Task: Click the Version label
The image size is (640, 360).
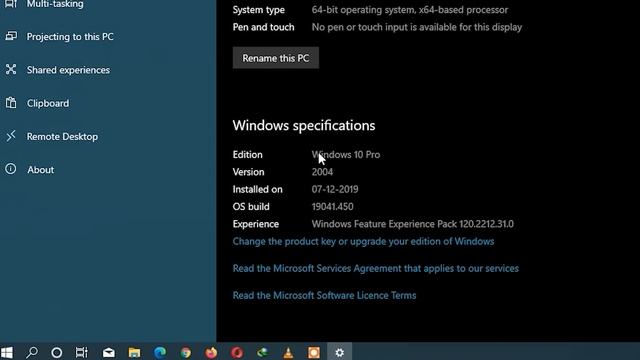Action: [x=248, y=172]
